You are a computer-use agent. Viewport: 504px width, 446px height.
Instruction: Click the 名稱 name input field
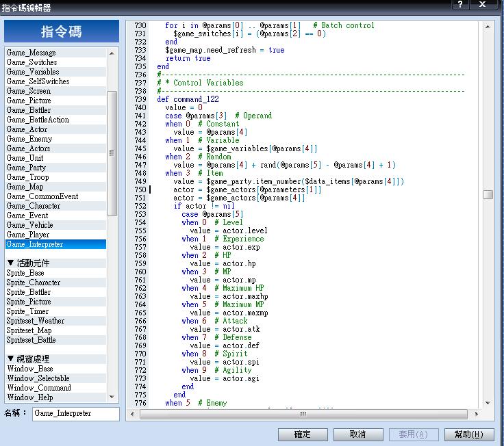(76, 414)
